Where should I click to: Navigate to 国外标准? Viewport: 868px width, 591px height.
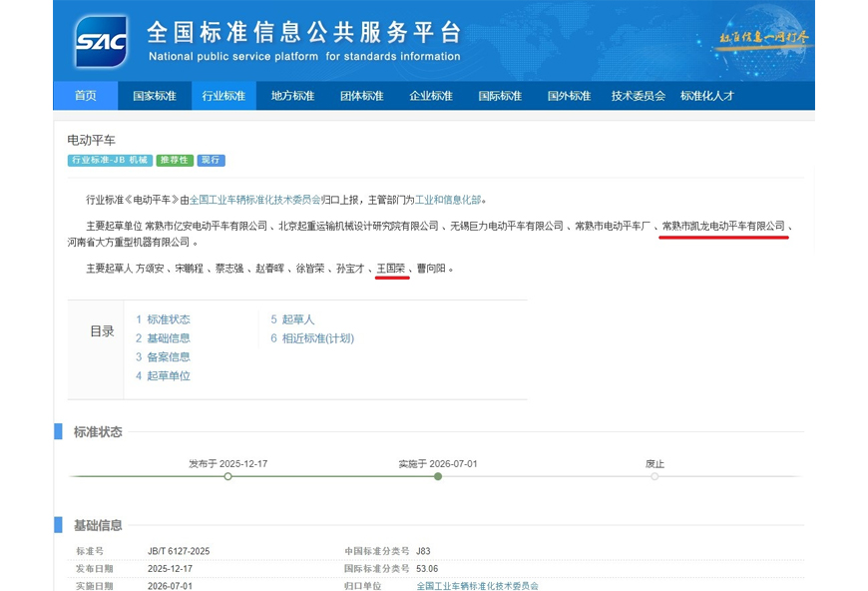pyautogui.click(x=569, y=95)
